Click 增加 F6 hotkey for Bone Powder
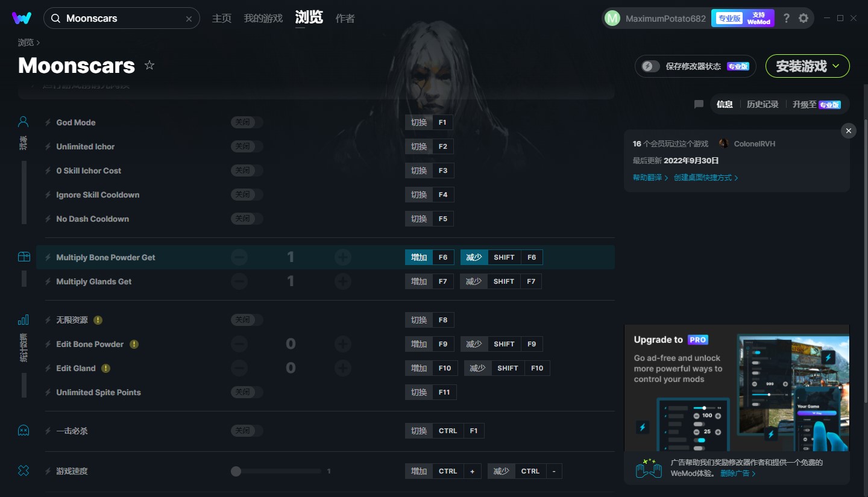Screen dimensions: 868x497 (x=429, y=257)
